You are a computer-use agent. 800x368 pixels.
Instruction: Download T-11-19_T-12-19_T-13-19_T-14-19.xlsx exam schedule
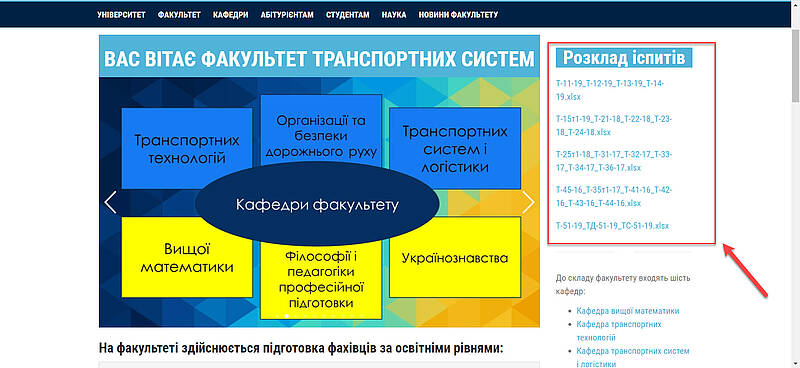click(x=610, y=90)
